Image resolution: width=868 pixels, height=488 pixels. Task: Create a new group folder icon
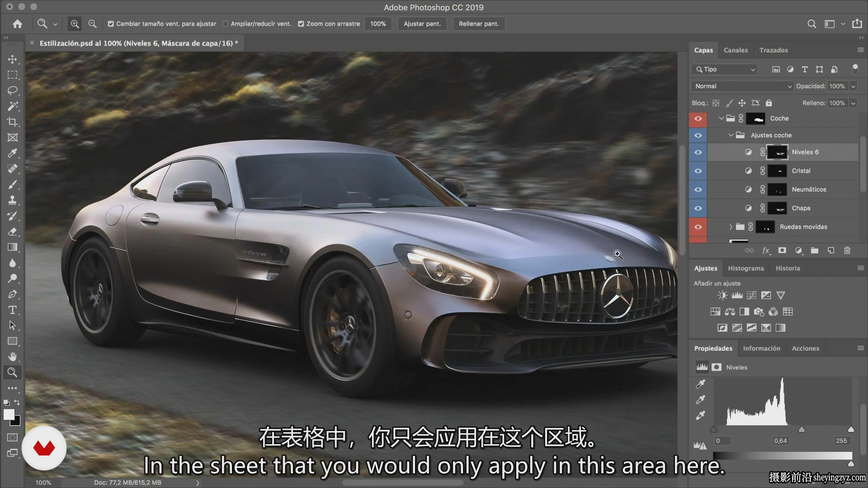pyautogui.click(x=815, y=250)
